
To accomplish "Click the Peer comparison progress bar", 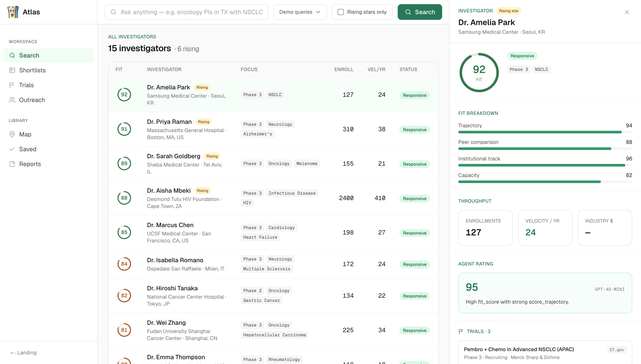I will coord(545,149).
